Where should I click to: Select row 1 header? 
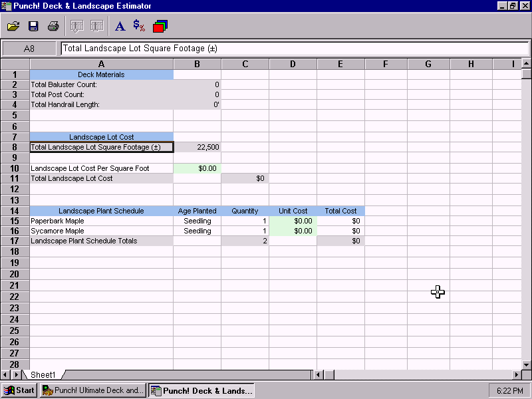click(x=15, y=74)
